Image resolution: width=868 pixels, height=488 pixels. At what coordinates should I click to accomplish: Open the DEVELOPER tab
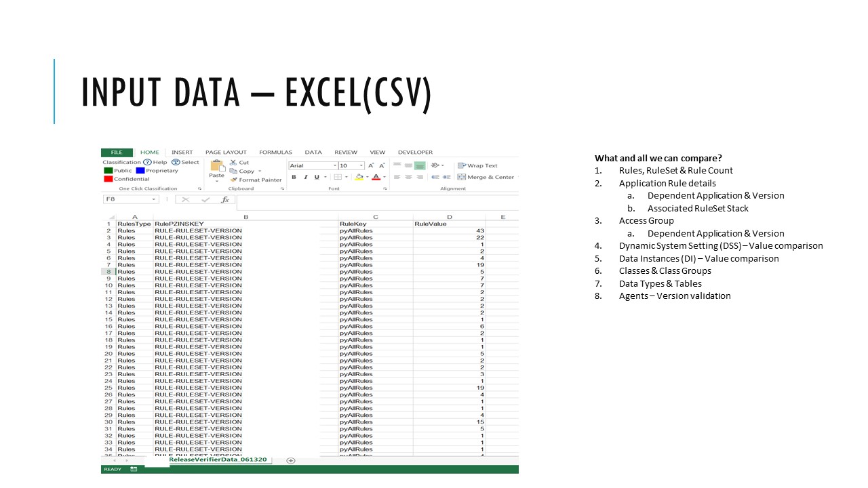(x=415, y=152)
